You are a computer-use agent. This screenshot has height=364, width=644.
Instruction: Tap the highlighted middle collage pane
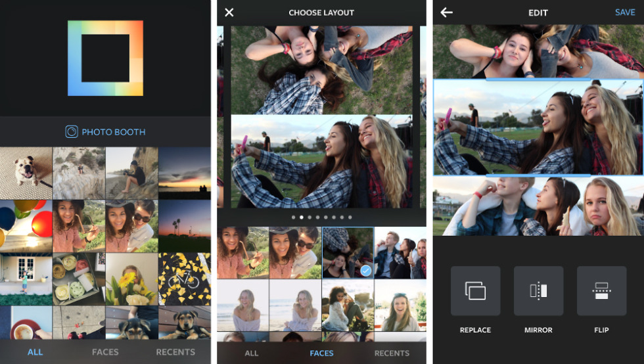538,127
